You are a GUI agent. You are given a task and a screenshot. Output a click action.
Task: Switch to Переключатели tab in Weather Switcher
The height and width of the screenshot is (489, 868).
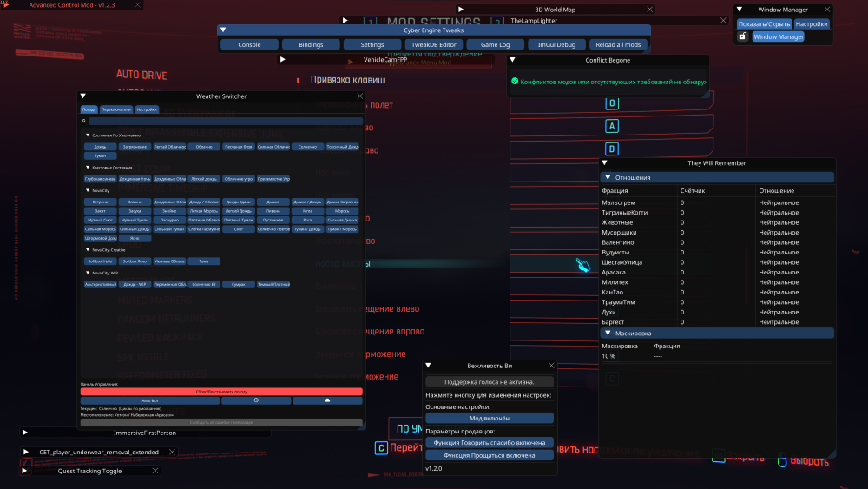(116, 109)
